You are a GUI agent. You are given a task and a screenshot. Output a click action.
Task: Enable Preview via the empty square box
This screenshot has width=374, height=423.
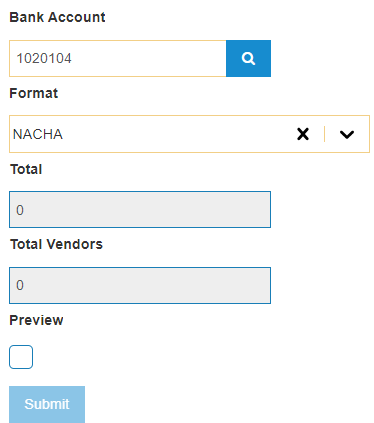[21, 357]
